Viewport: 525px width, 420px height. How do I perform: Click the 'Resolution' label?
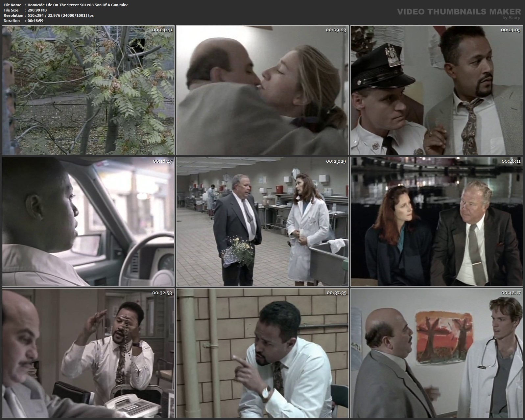[x=13, y=15]
